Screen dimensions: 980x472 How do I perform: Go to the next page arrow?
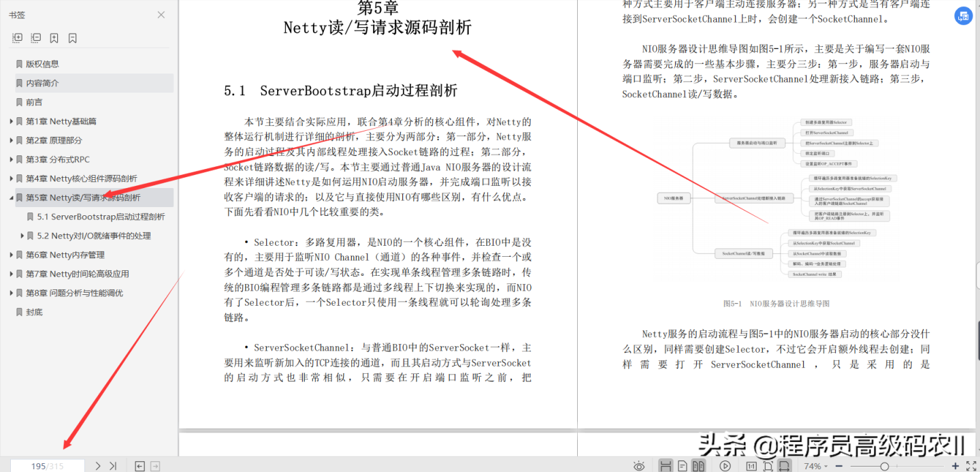click(98, 466)
